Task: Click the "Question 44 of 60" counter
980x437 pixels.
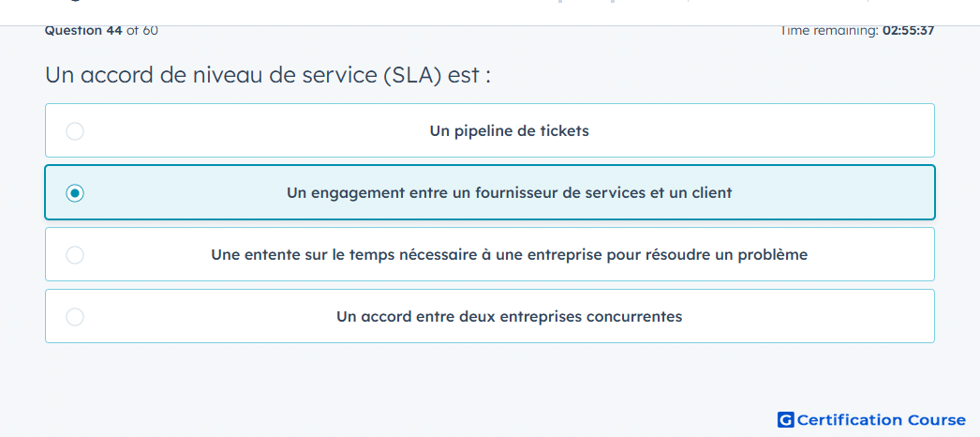Action: click(x=101, y=30)
